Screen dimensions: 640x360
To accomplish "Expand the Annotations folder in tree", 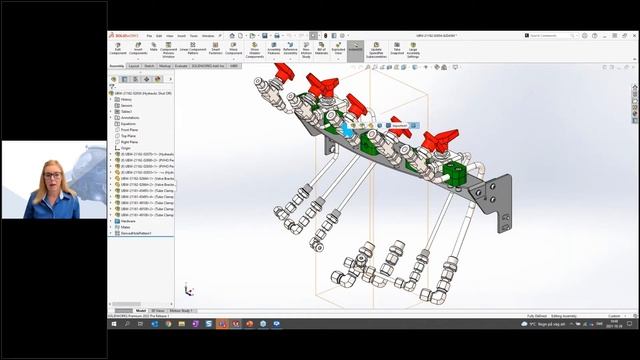I will click(111, 118).
